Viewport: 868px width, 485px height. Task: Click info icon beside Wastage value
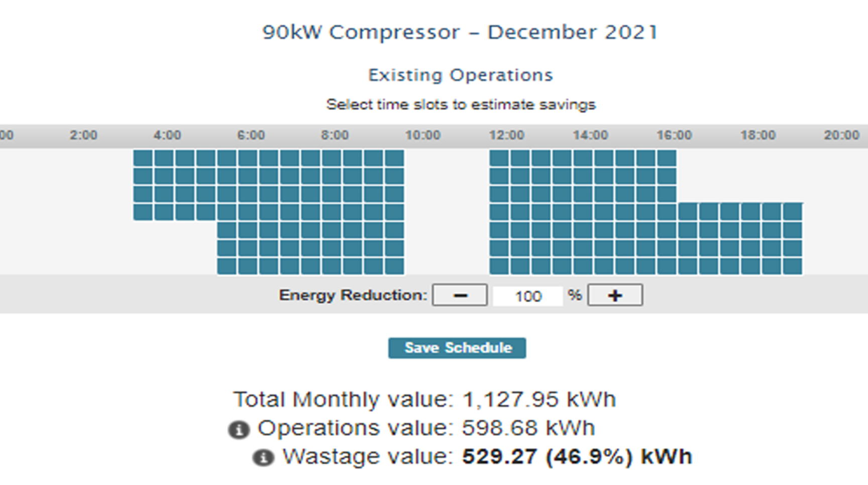pyautogui.click(x=263, y=458)
